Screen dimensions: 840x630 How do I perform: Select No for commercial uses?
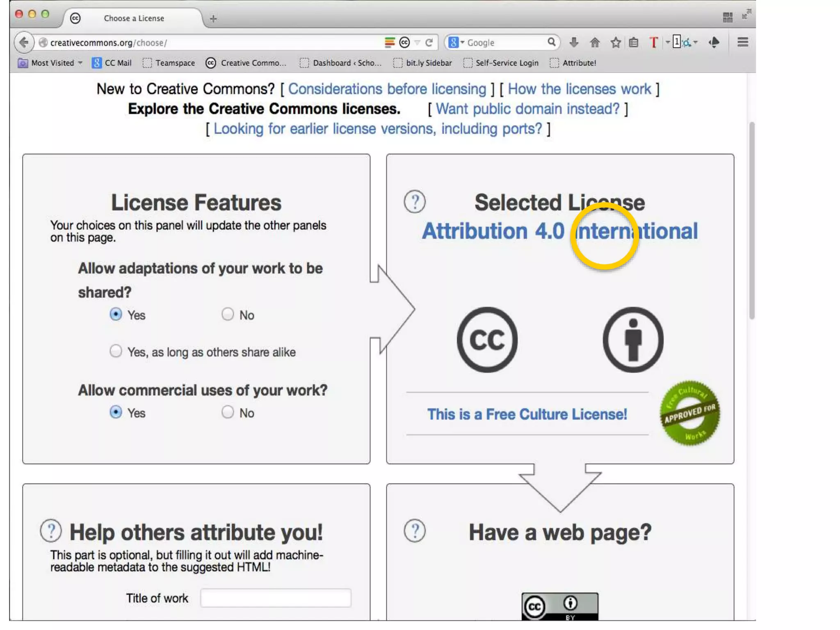tap(228, 412)
